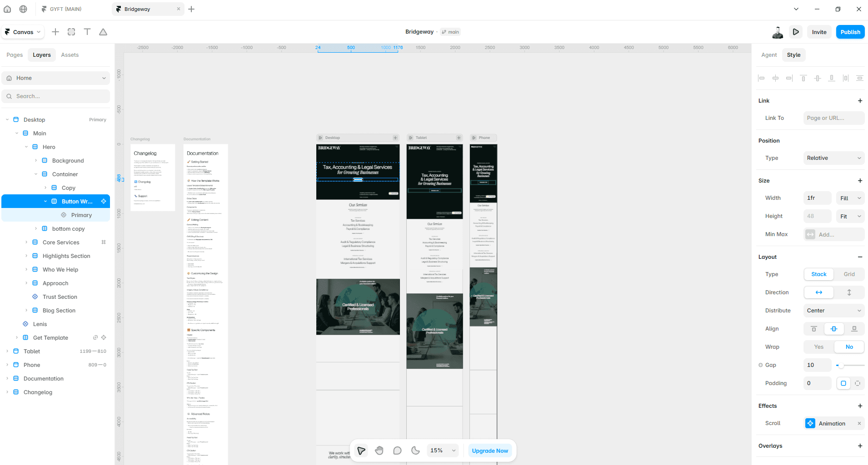Select the cursor tool in the bottom bar
The height and width of the screenshot is (465, 868).
(x=361, y=450)
